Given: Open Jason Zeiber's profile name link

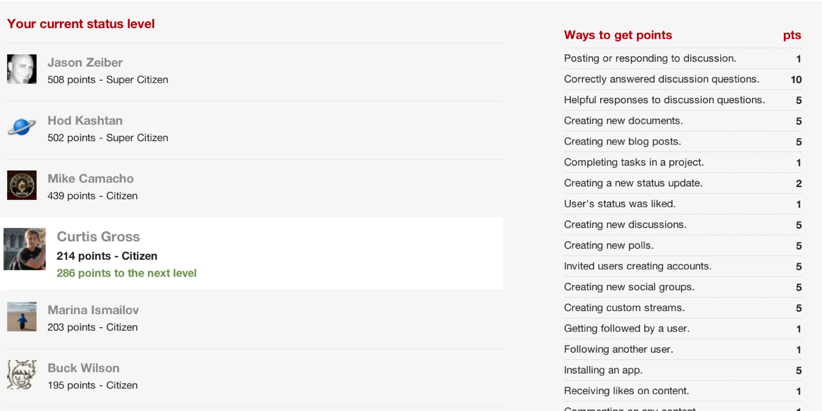Looking at the screenshot, I should (85, 62).
